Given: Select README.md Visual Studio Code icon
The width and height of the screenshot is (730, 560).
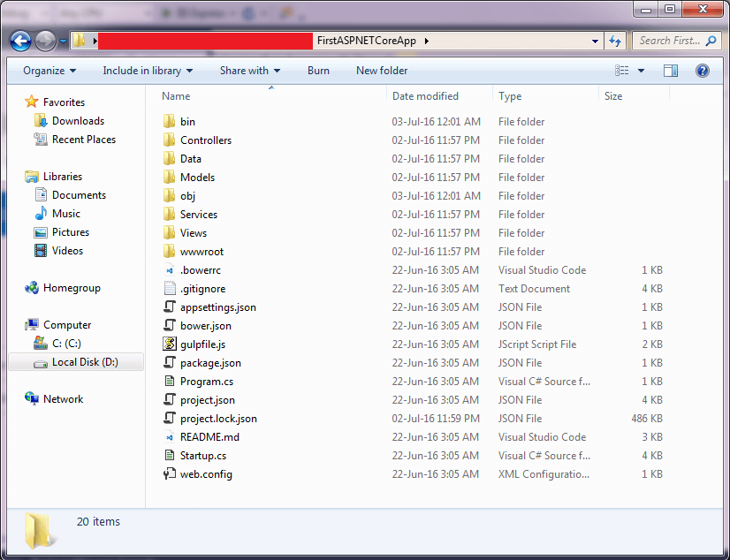Looking at the screenshot, I should [170, 437].
